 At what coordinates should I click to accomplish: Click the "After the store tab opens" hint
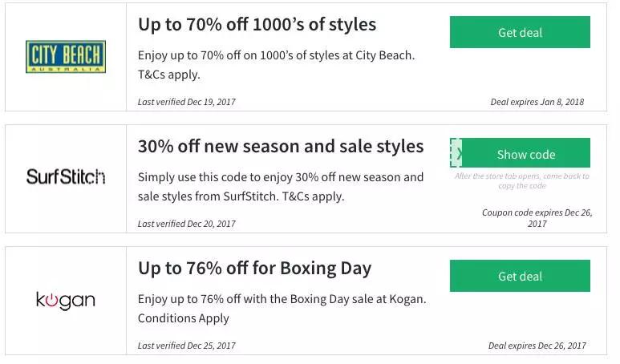pos(521,180)
